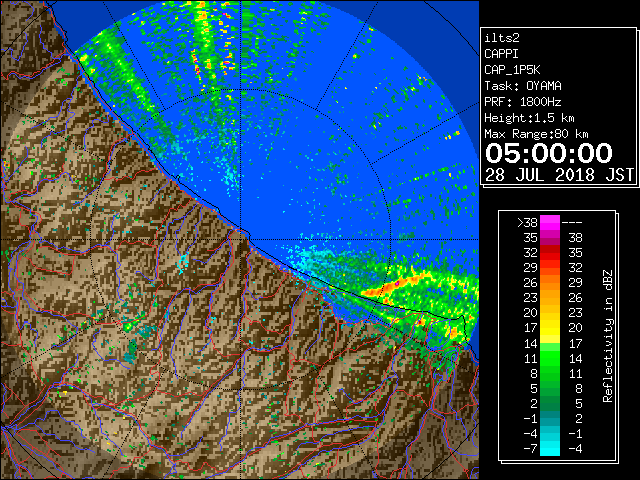This screenshot has width=640, height=480.
Task: Click the '>38' legend label
Action: pos(527,223)
